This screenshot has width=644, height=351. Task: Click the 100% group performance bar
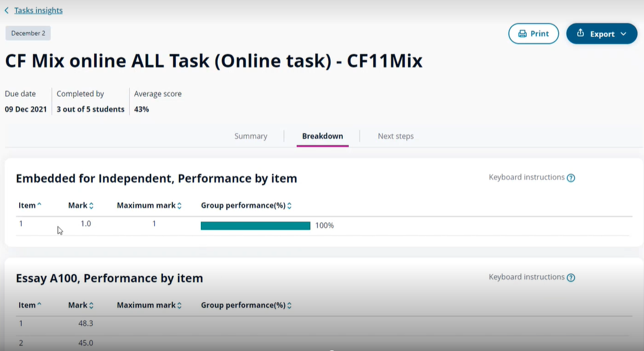click(255, 226)
